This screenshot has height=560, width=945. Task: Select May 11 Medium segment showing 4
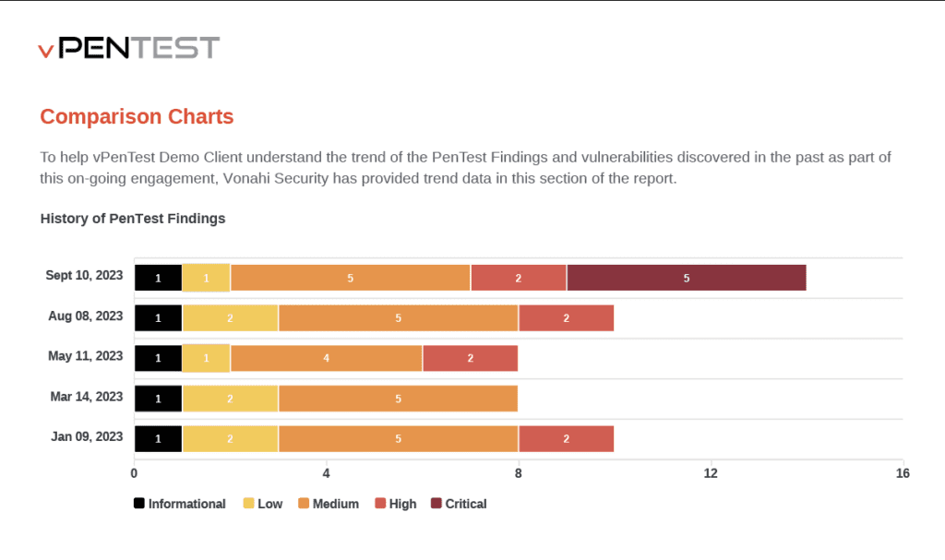coord(326,358)
